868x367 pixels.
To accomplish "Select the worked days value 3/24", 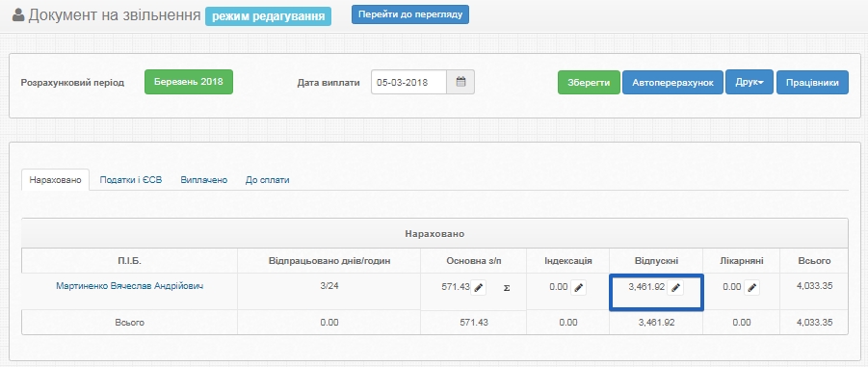I will tap(329, 286).
